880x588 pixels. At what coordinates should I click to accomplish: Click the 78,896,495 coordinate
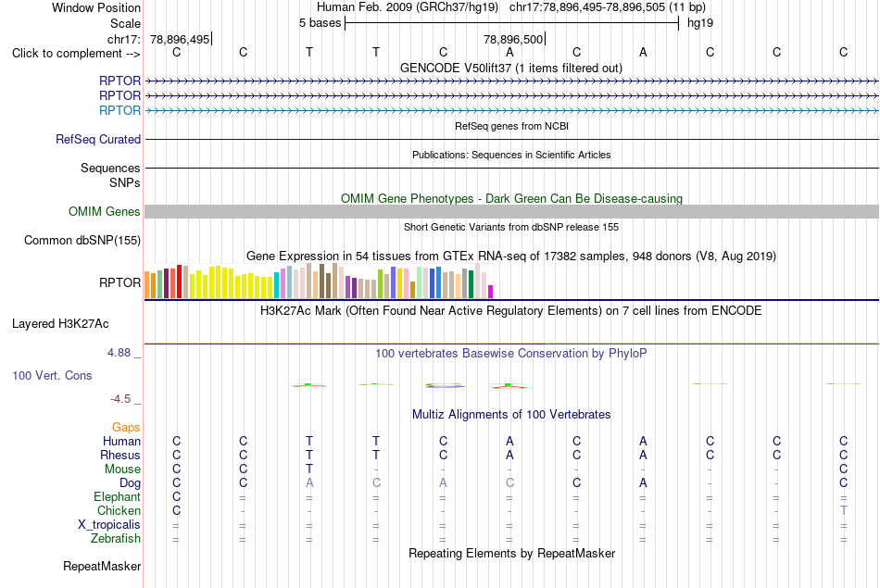point(180,39)
